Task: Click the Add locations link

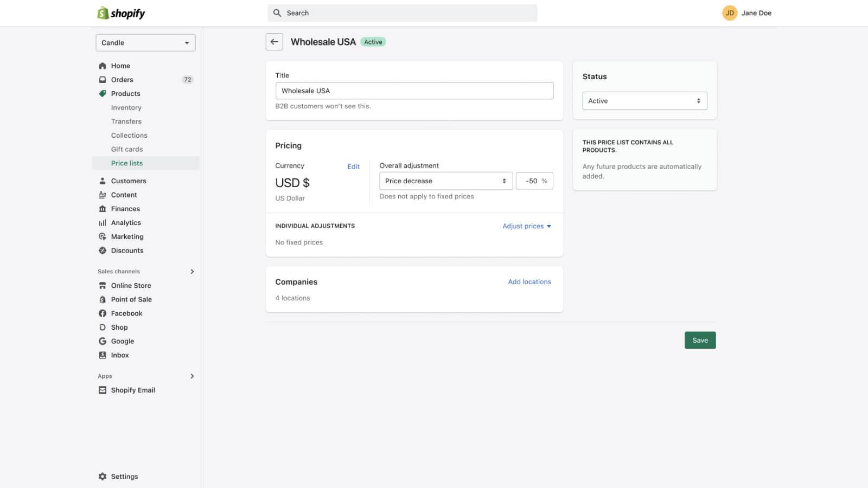Action: pyautogui.click(x=529, y=282)
